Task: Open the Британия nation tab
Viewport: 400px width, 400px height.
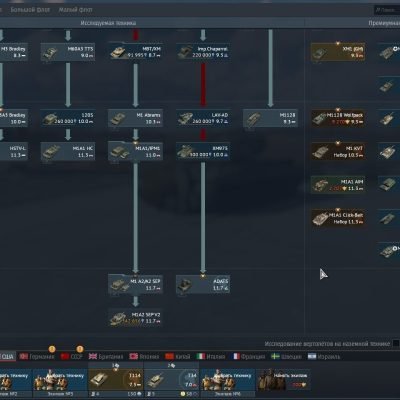Action: coord(106,356)
